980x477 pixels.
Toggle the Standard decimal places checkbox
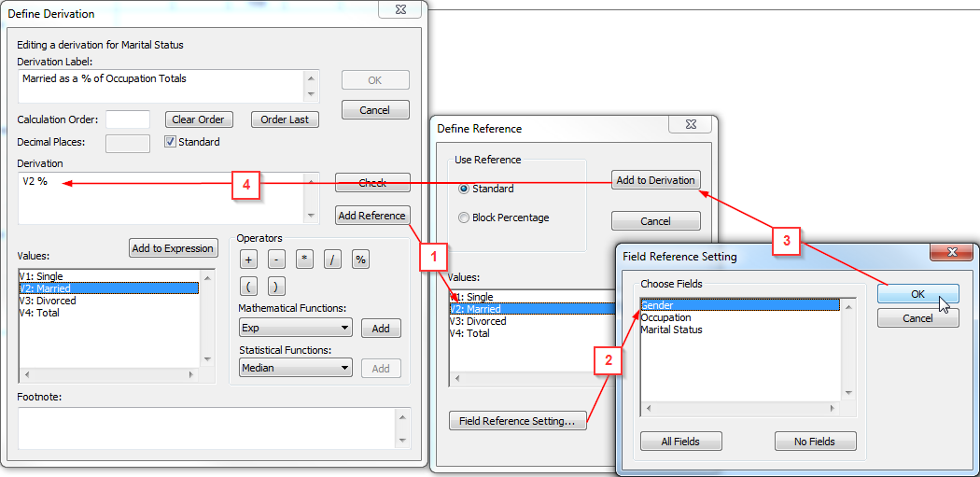pyautogui.click(x=171, y=142)
